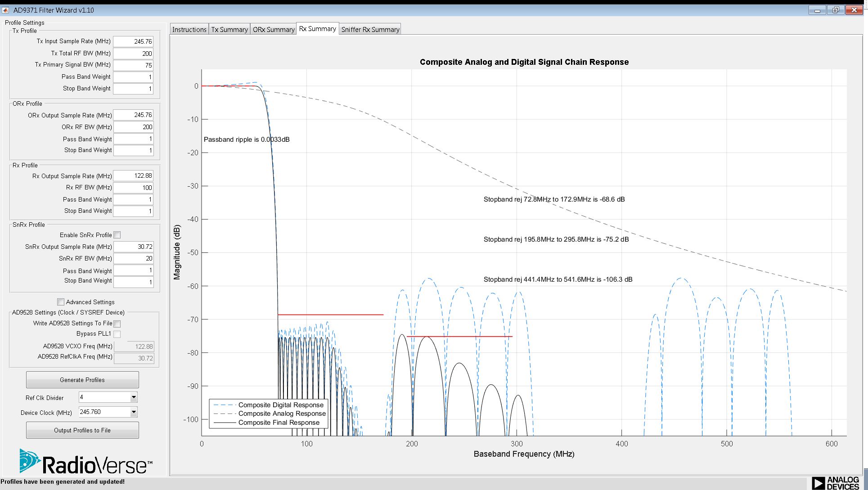Click the MATLAB icon in title bar
Viewport: 868px width, 490px height.
6,10
